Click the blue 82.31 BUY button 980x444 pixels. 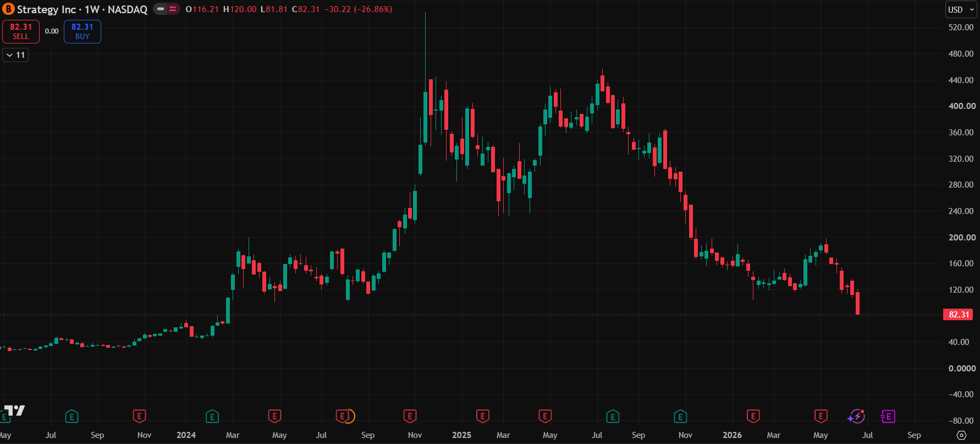pyautogui.click(x=82, y=31)
